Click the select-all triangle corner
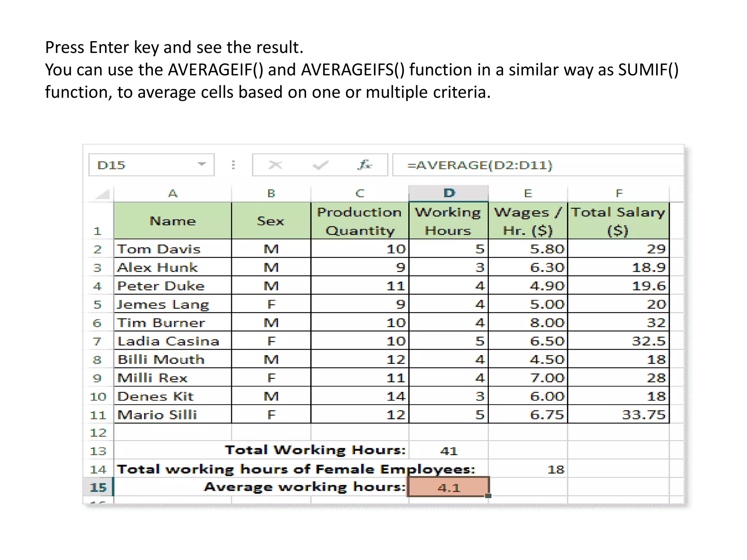Image resolution: width=747 pixels, height=560 pixels. pos(102,194)
